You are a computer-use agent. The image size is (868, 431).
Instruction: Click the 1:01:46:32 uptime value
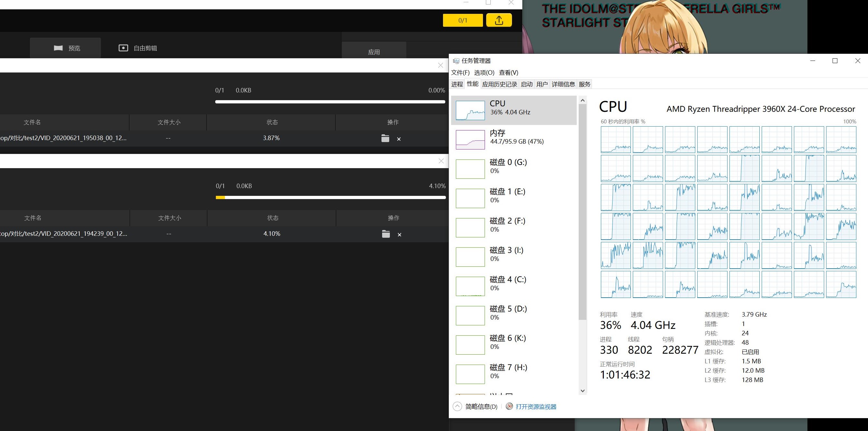coord(625,375)
